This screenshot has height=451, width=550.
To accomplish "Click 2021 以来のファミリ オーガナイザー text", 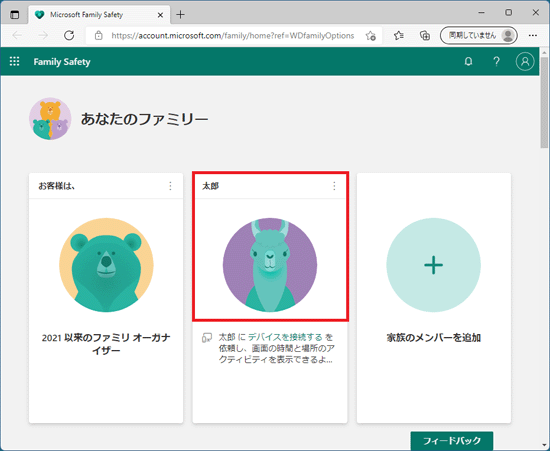I will point(106,344).
